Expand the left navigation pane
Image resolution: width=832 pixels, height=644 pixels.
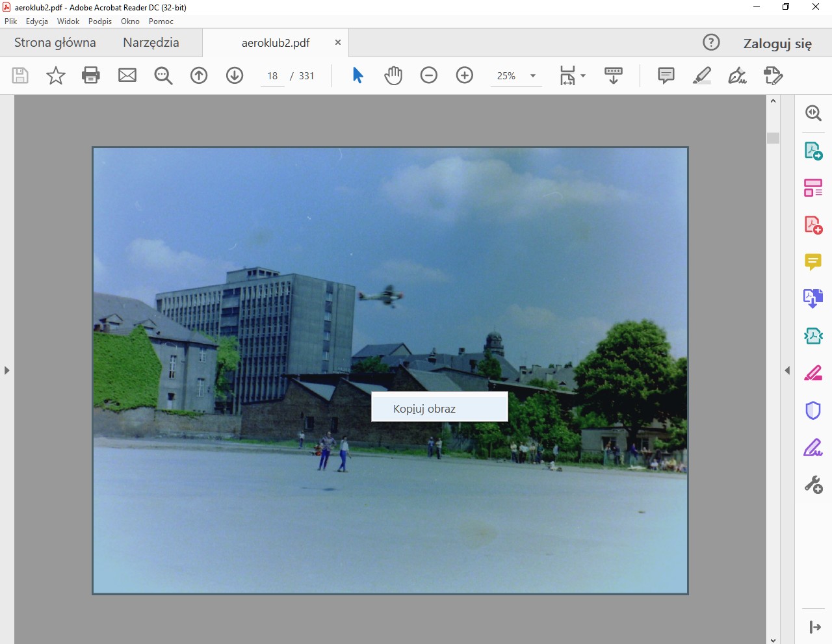pos(7,370)
